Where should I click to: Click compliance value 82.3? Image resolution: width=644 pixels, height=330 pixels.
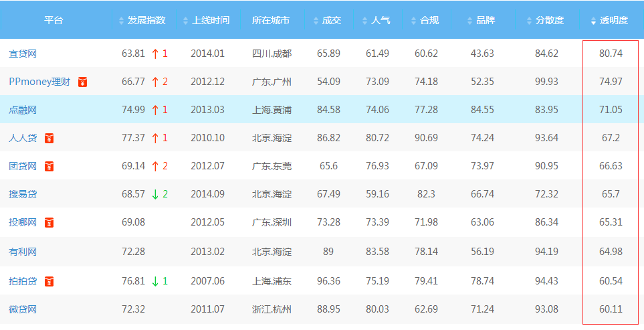point(426,194)
